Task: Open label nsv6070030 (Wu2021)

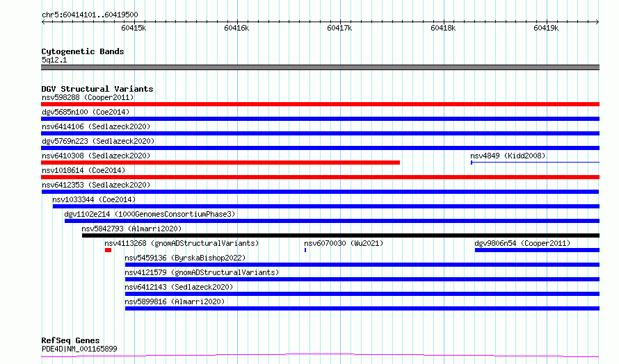Action: (344, 243)
